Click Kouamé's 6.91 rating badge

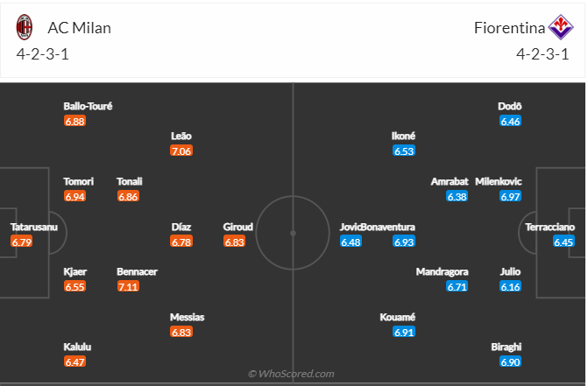404,332
